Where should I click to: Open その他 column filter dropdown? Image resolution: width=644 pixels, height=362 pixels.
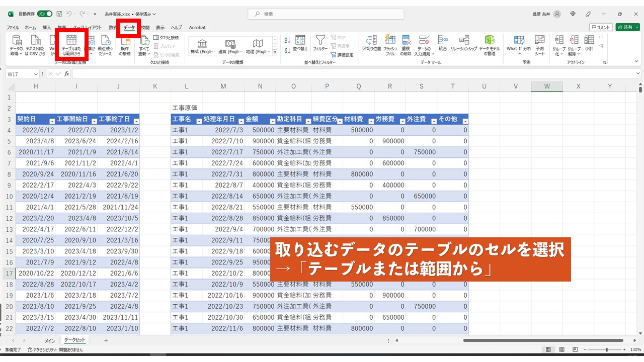click(465, 121)
